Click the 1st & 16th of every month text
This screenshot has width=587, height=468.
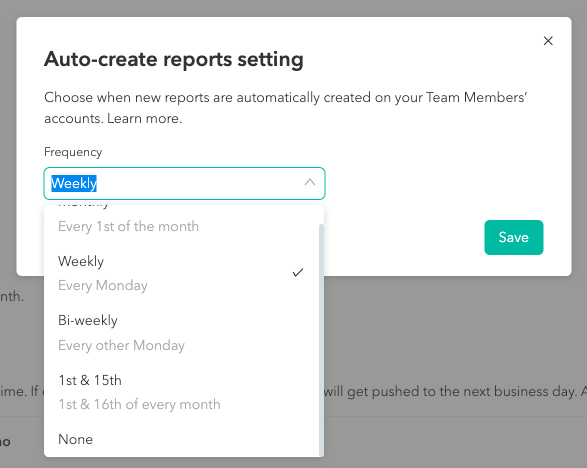click(x=140, y=404)
